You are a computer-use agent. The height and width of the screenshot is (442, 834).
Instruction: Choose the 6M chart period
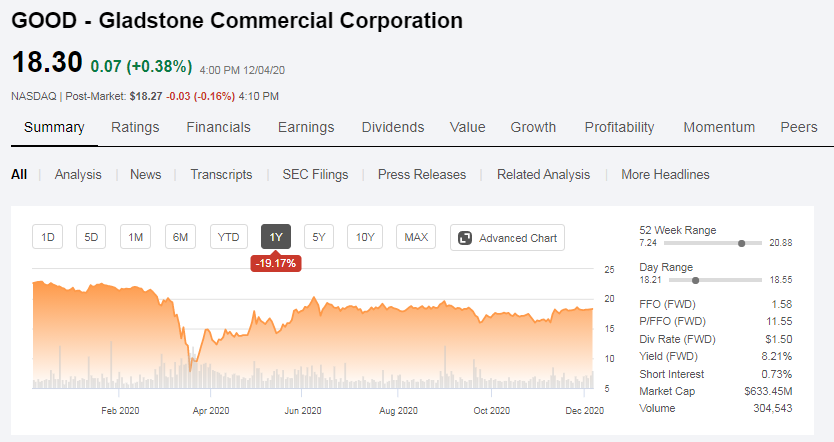180,237
